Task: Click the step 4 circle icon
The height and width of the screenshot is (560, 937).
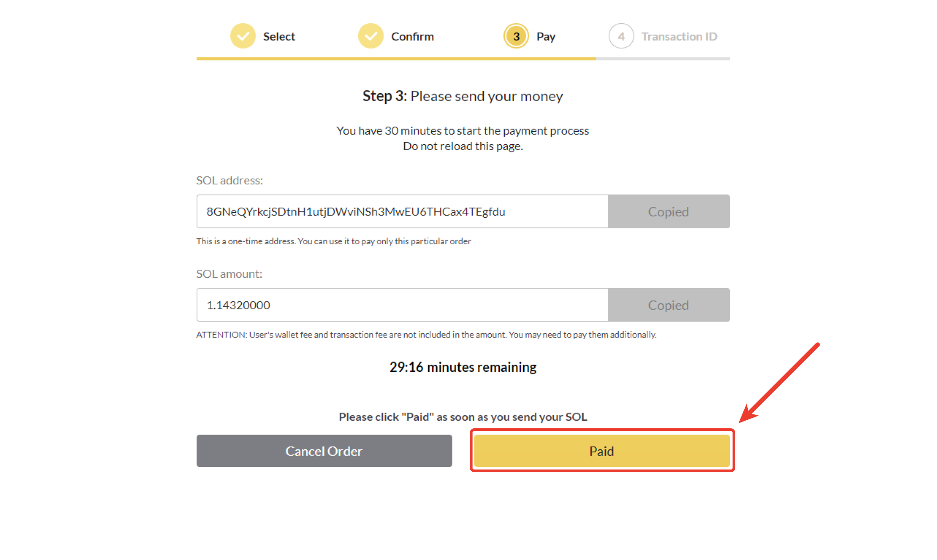Action: (621, 36)
